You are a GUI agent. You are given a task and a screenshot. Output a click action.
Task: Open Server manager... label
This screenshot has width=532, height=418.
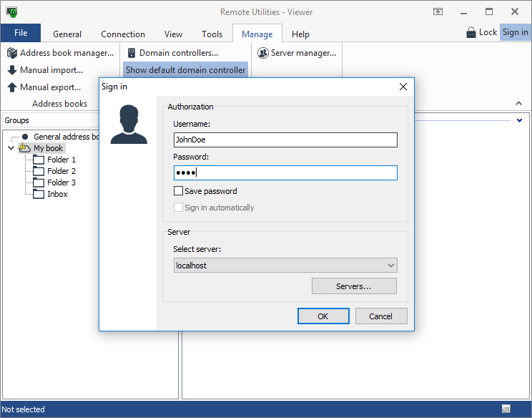(x=304, y=53)
